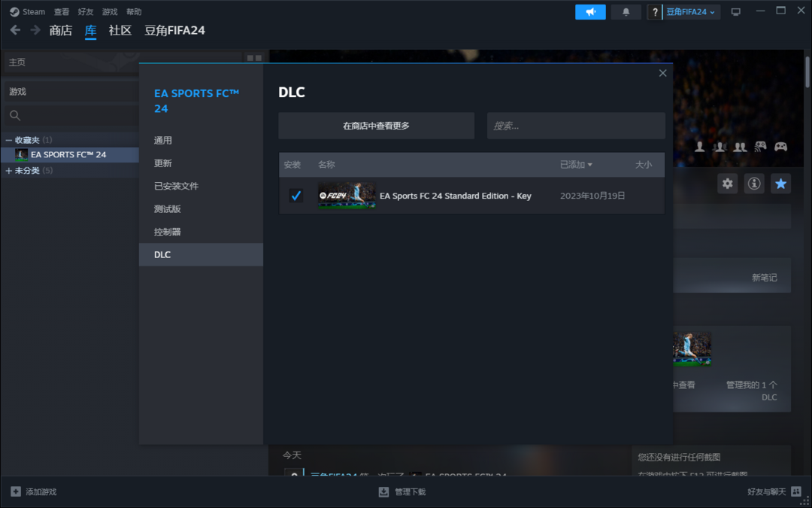
Task: Open the notifications bell
Action: coord(626,12)
